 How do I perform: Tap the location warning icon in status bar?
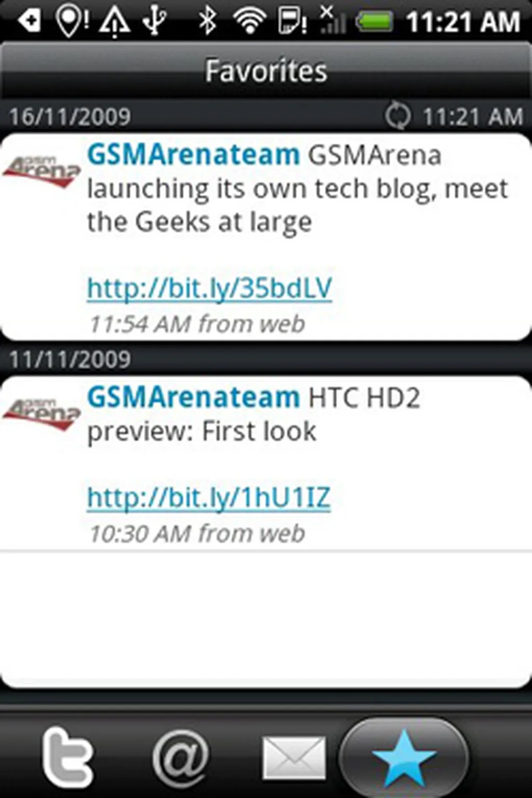[72, 22]
